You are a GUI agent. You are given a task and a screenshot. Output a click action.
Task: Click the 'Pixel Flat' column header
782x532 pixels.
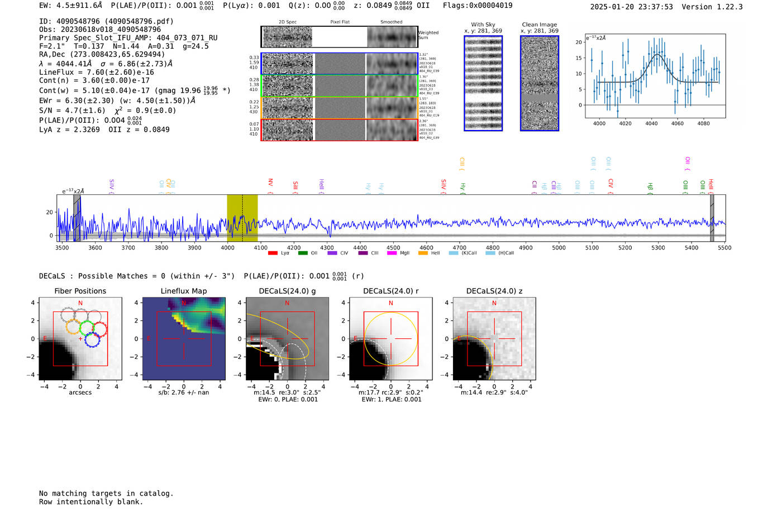pyautogui.click(x=340, y=22)
